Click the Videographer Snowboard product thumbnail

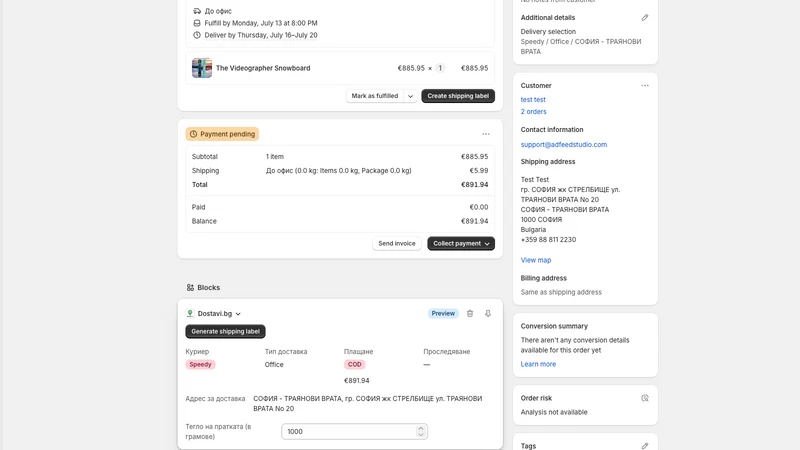[202, 68]
